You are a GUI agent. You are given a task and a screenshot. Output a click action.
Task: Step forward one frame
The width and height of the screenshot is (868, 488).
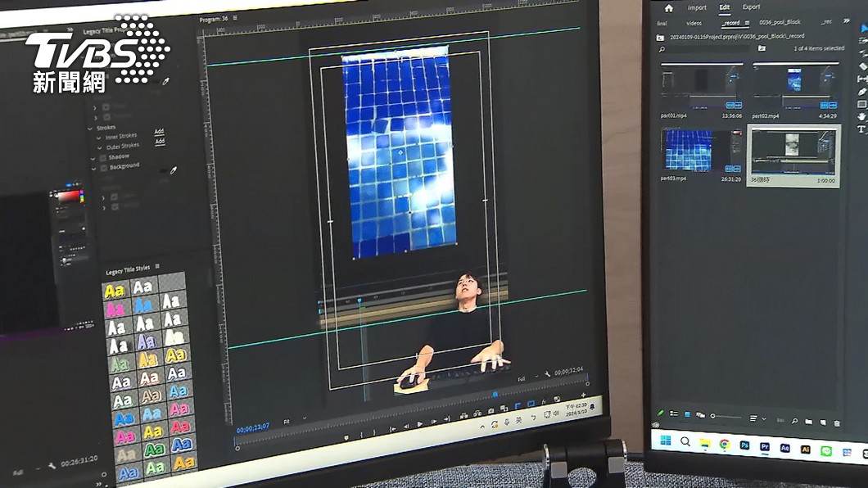433,422
